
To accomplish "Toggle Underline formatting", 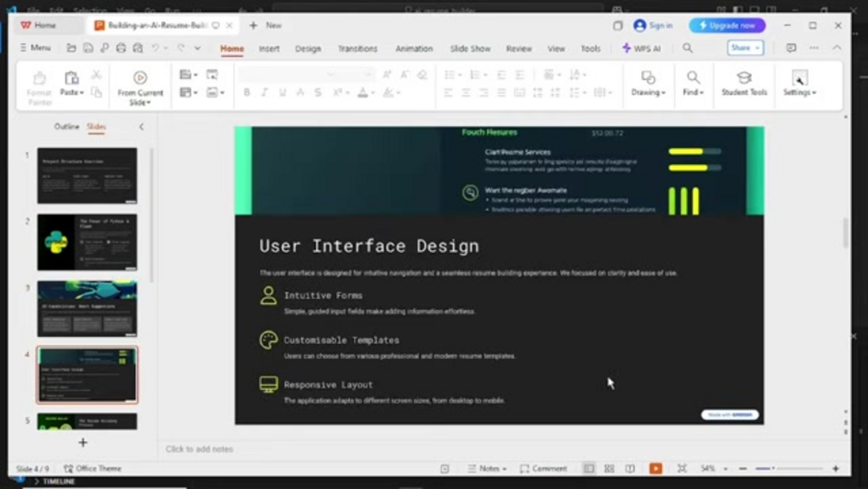I will pyautogui.click(x=282, y=92).
